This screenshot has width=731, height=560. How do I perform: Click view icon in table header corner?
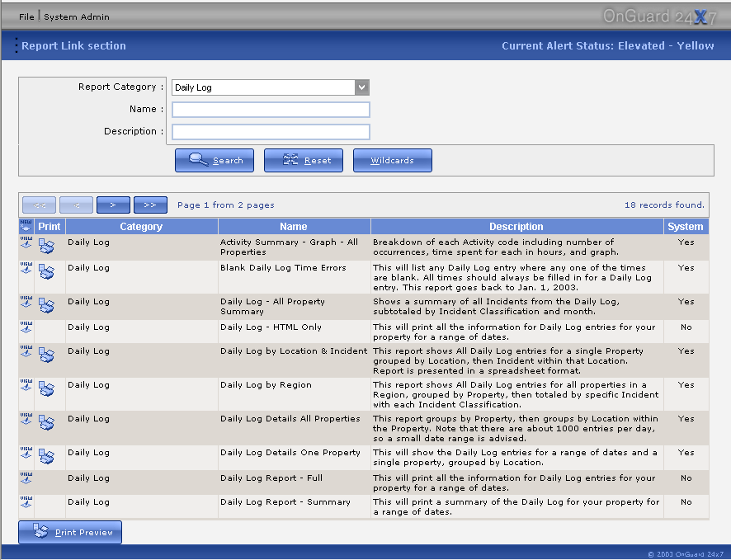pos(26,226)
